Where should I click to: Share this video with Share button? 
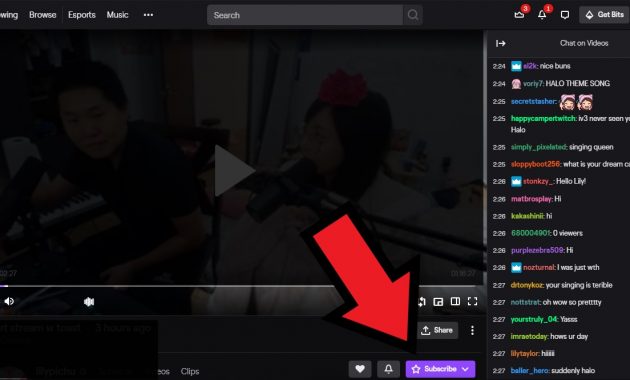coord(437,330)
